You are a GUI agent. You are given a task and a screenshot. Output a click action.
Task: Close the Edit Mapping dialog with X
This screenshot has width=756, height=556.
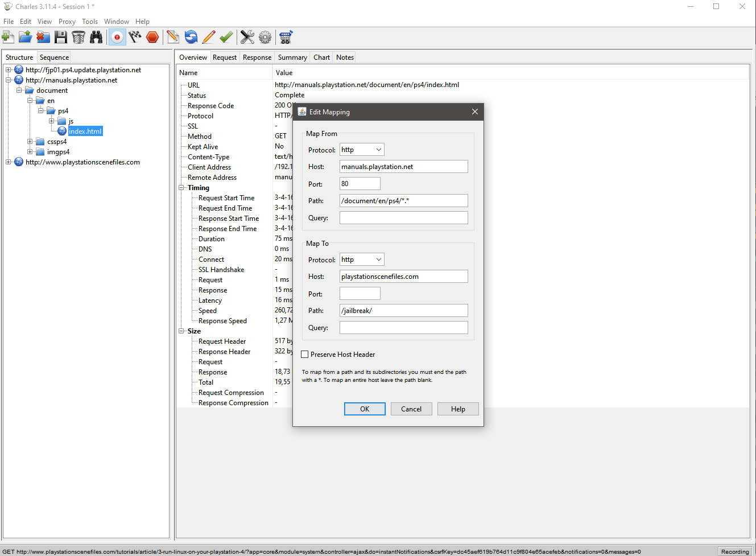click(475, 112)
